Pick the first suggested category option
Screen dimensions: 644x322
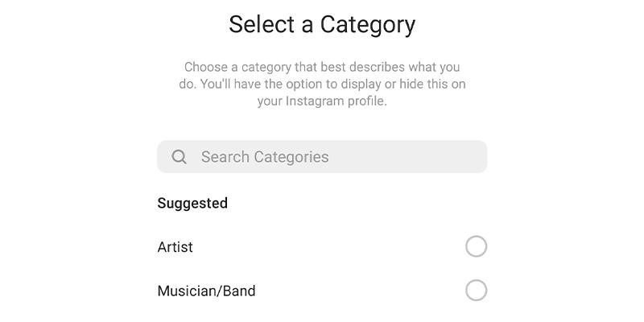[476, 246]
